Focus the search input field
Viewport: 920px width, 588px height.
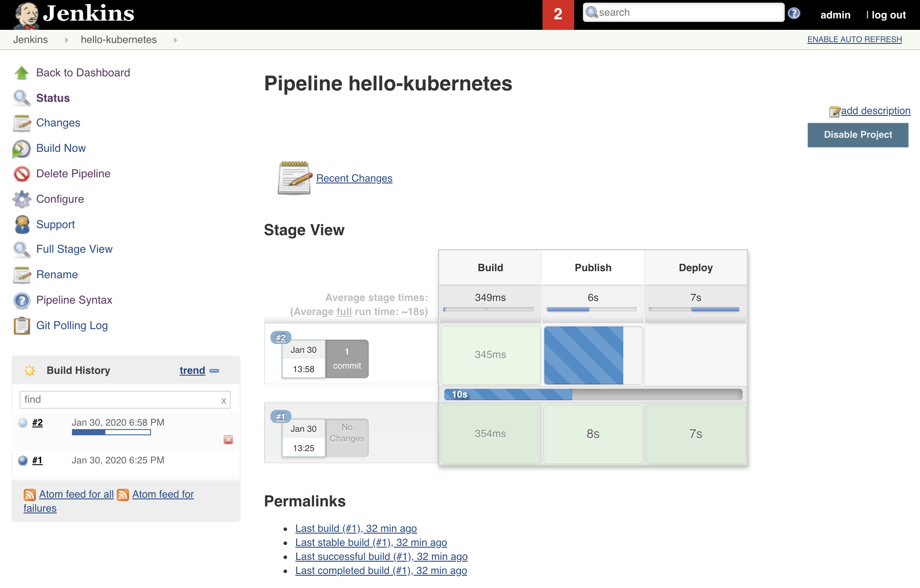(x=683, y=12)
